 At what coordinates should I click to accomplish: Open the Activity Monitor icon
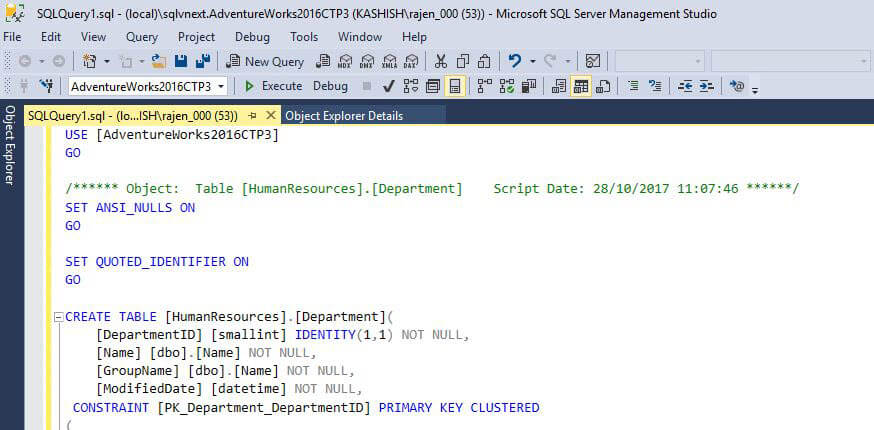pyautogui.click(x=593, y=61)
